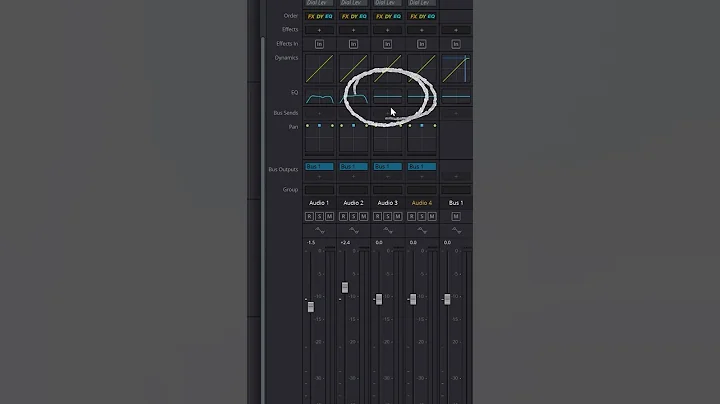Open Audio 4 dynamics graph

pyautogui.click(x=422, y=68)
